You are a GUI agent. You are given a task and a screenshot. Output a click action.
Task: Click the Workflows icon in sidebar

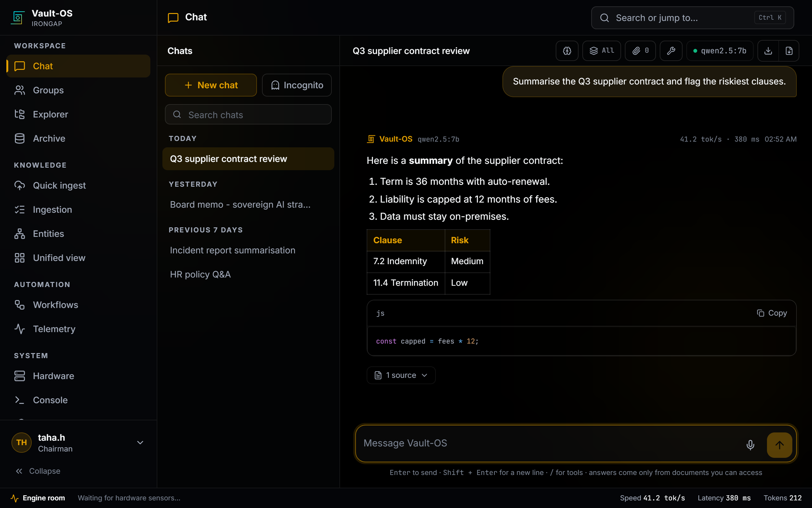coord(19,305)
